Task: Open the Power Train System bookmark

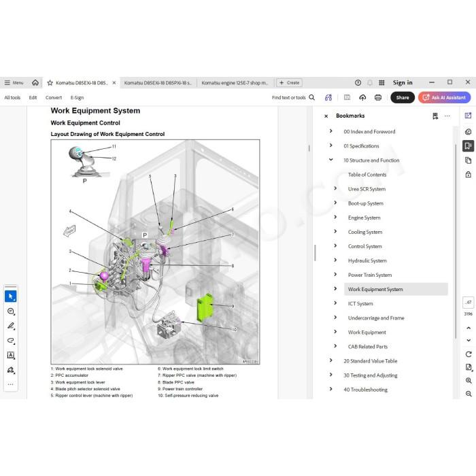Action: pyautogui.click(x=370, y=275)
